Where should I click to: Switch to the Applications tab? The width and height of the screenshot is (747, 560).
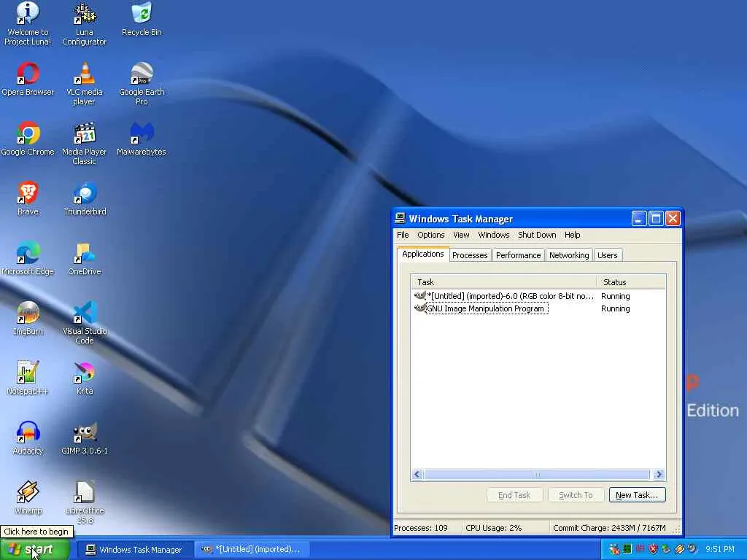(423, 254)
